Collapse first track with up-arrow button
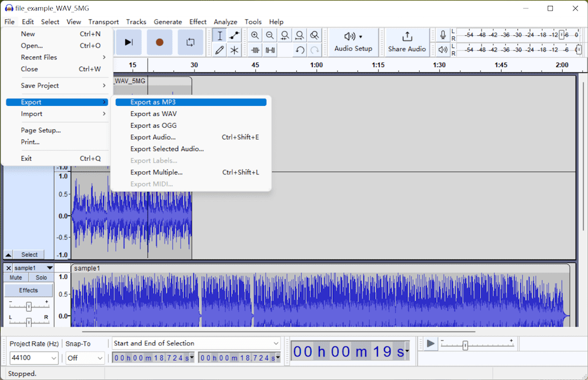Image resolution: width=588 pixels, height=380 pixels. click(8, 255)
